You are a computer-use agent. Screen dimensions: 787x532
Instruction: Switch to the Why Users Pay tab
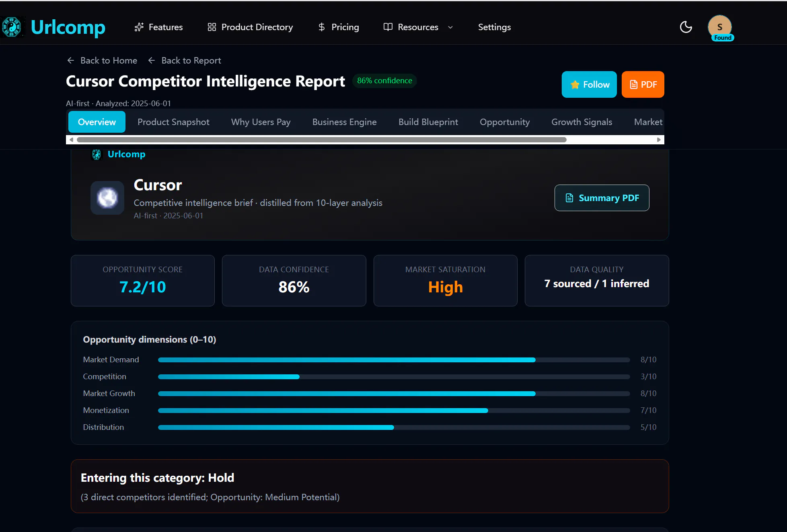pos(261,122)
